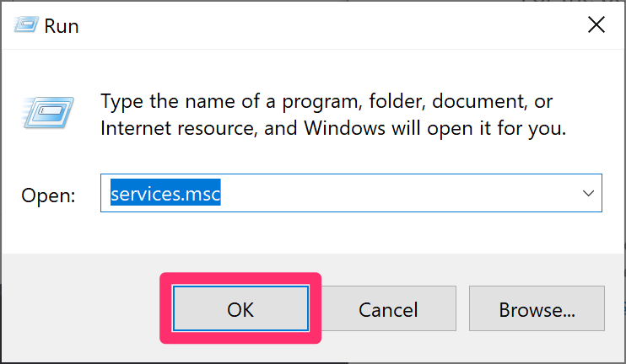
Task: Click the "Run" title text
Action: click(62, 26)
